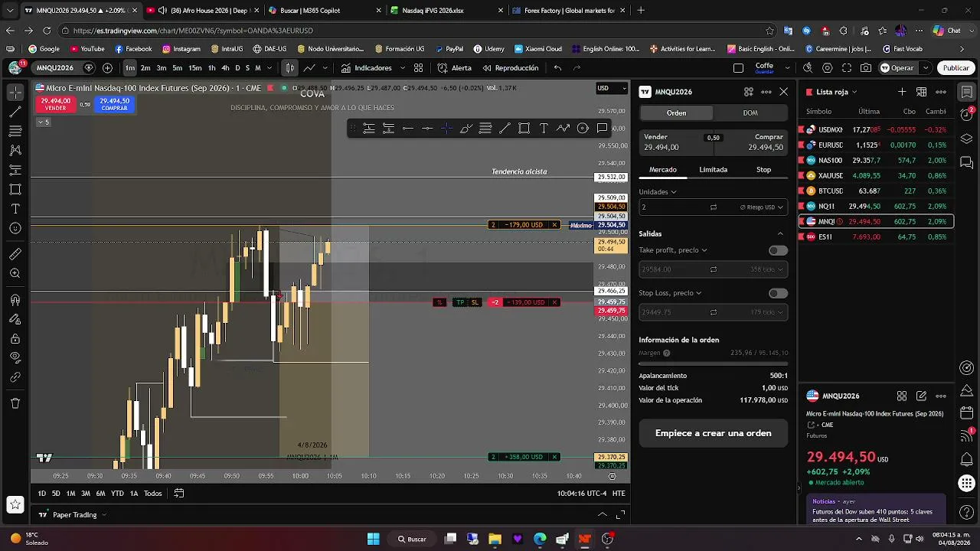Viewport: 980px width, 551px height.
Task: Open quick search icon in top toolbar
Action: click(807, 68)
